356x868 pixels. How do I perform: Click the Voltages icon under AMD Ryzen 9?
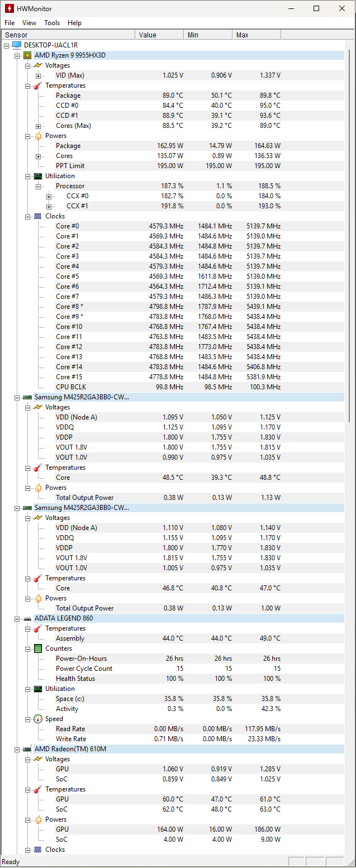(x=38, y=65)
